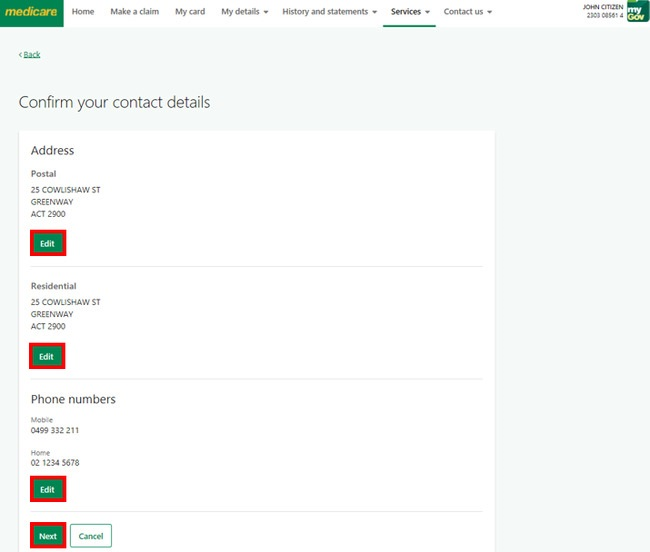Open the Services dropdown menu
650x552 pixels.
pyautogui.click(x=410, y=12)
